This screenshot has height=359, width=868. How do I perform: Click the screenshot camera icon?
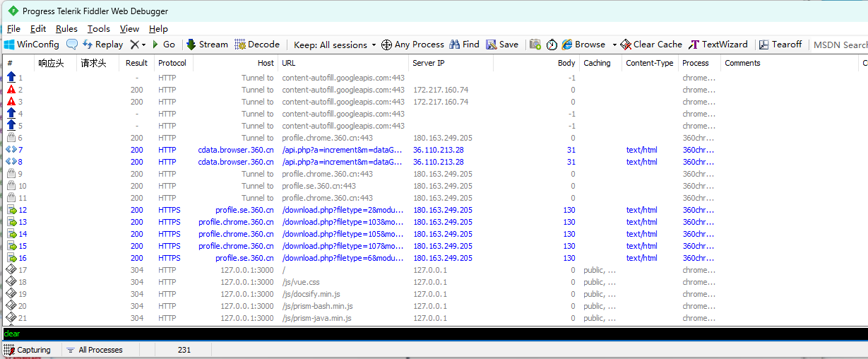pos(535,45)
